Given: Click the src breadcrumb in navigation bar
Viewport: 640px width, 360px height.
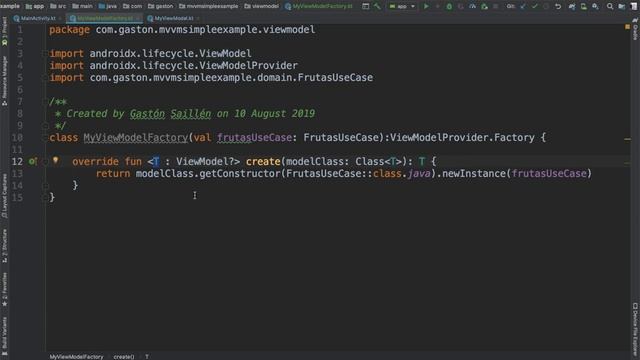Looking at the screenshot, I should (58, 6).
